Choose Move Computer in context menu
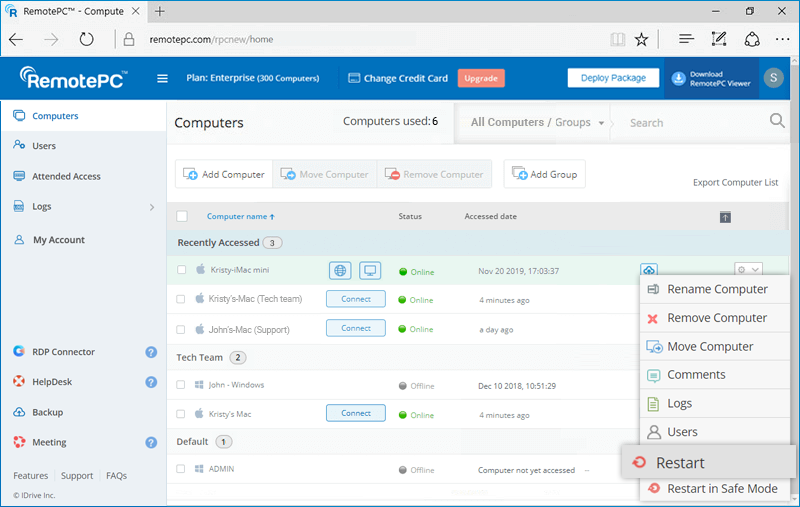This screenshot has height=507, width=800. coord(715,346)
